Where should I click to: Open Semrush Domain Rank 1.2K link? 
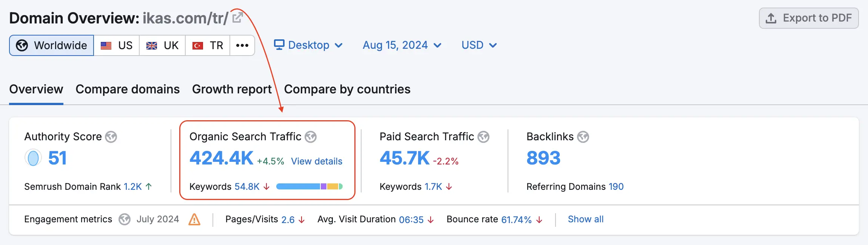coord(133,186)
